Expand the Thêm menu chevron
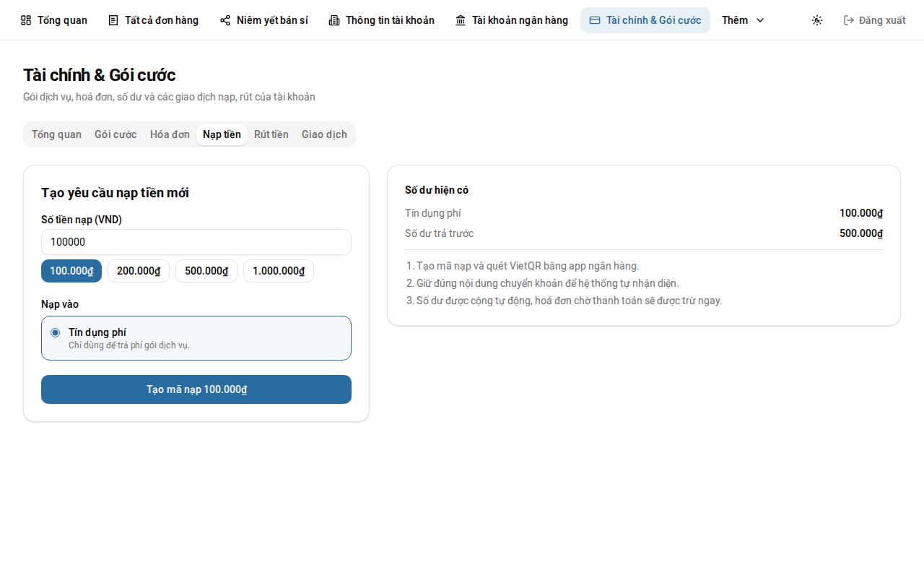Image resolution: width=924 pixels, height=578 pixels. (759, 20)
